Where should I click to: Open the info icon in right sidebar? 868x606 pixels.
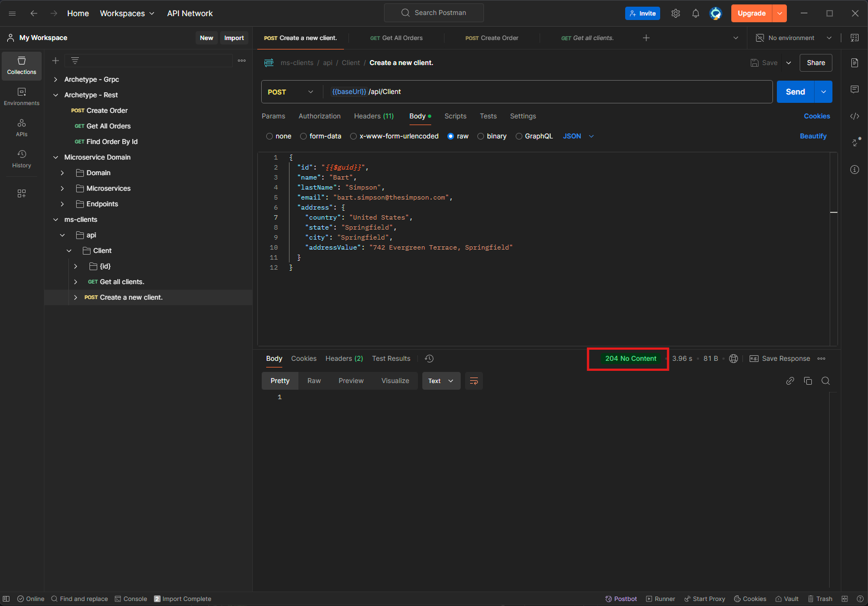click(855, 170)
